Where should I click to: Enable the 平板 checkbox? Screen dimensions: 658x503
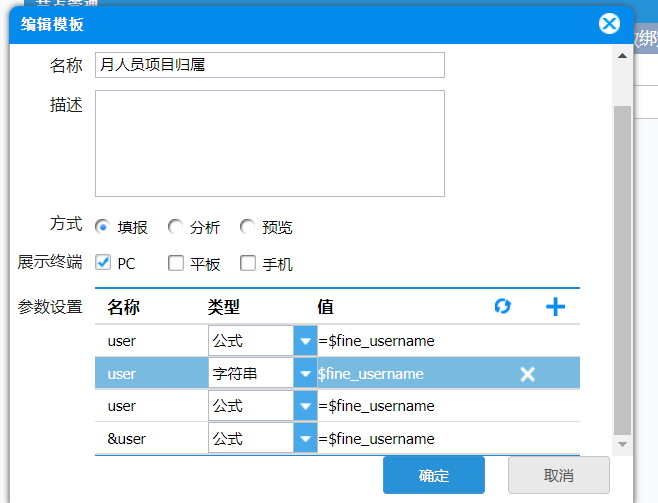[175, 263]
